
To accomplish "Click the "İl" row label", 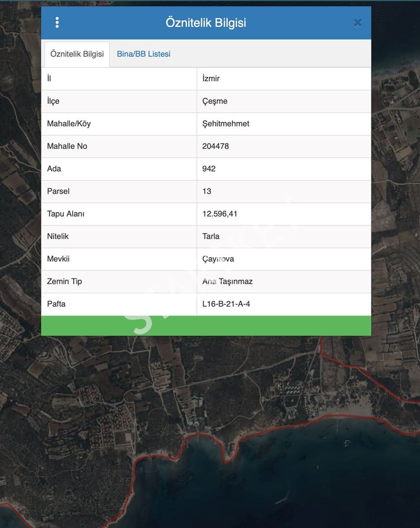I will pos(49,78).
